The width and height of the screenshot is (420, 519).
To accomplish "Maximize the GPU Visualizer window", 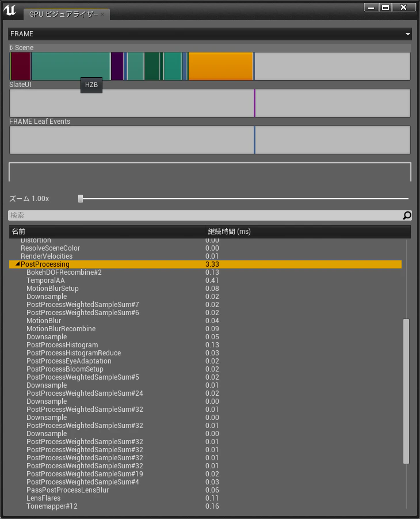I will (x=385, y=7).
